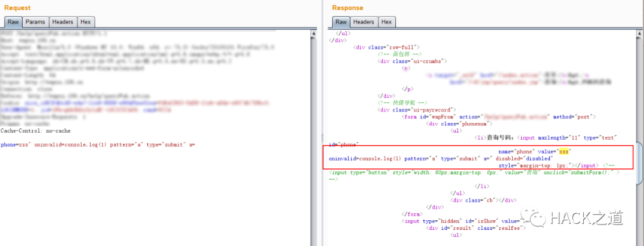The width and height of the screenshot is (644, 246).
Task: Click the commented-out 'input type="button"' line
Action: pyautogui.click(x=474, y=173)
